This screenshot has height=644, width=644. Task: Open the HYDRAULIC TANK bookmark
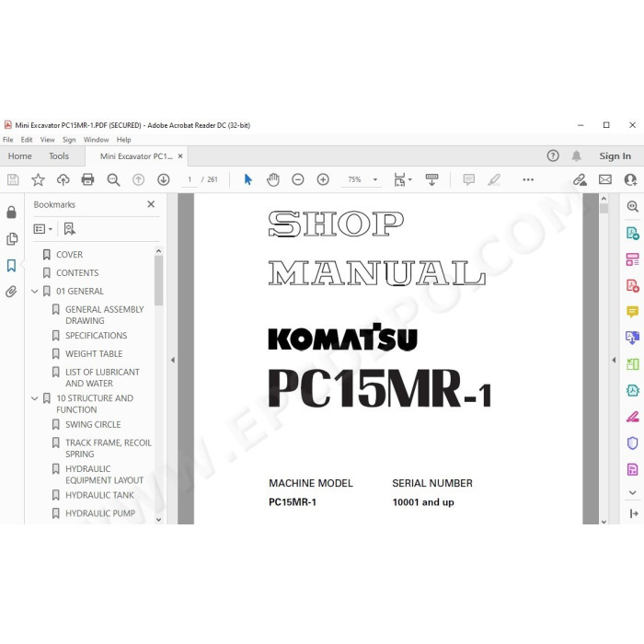pos(99,495)
